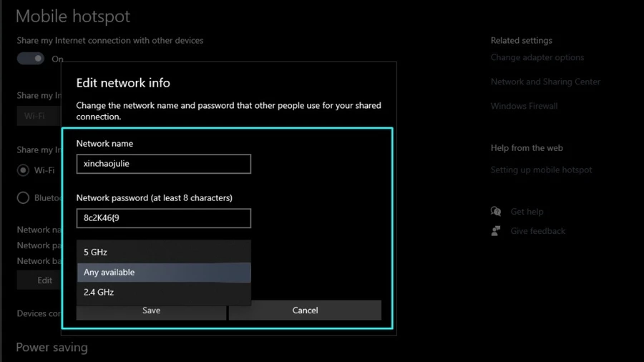This screenshot has height=362, width=644.
Task: Select the 5 GHz band option
Action: pyautogui.click(x=163, y=252)
